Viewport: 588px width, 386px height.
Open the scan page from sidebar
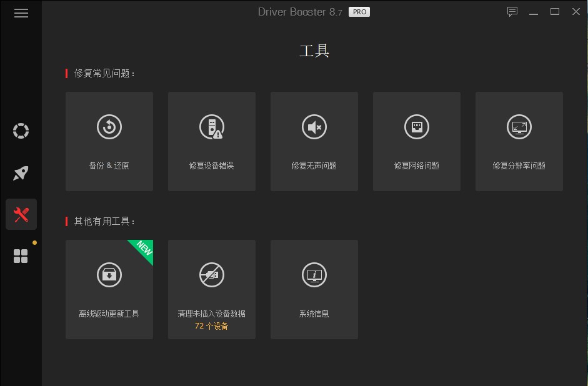point(21,131)
